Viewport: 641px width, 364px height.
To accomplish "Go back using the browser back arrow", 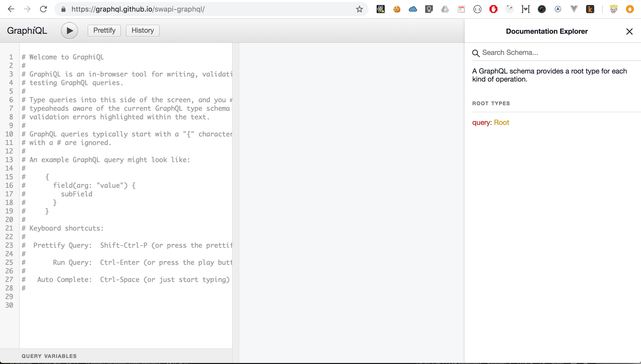I will click(x=11, y=9).
